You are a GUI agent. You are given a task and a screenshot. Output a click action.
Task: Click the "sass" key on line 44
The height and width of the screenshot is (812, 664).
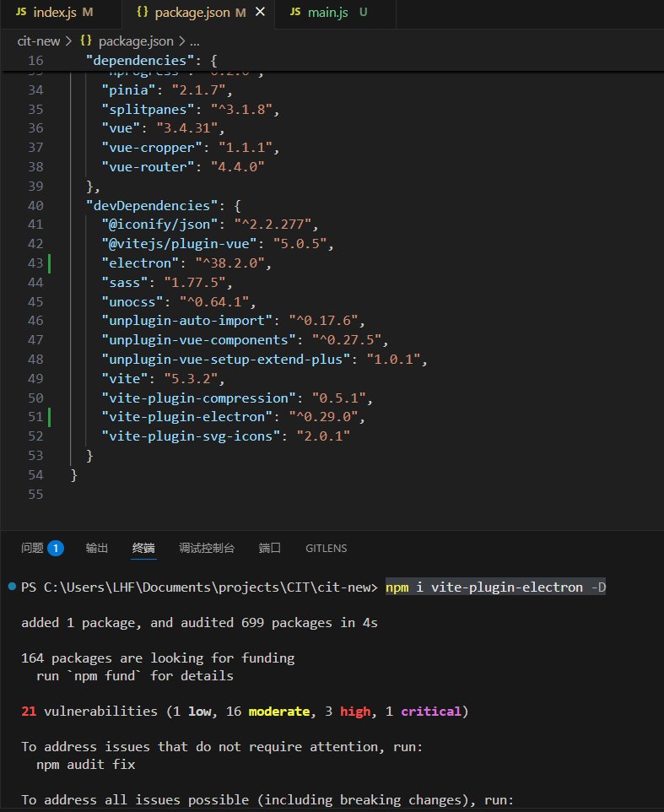coord(125,283)
